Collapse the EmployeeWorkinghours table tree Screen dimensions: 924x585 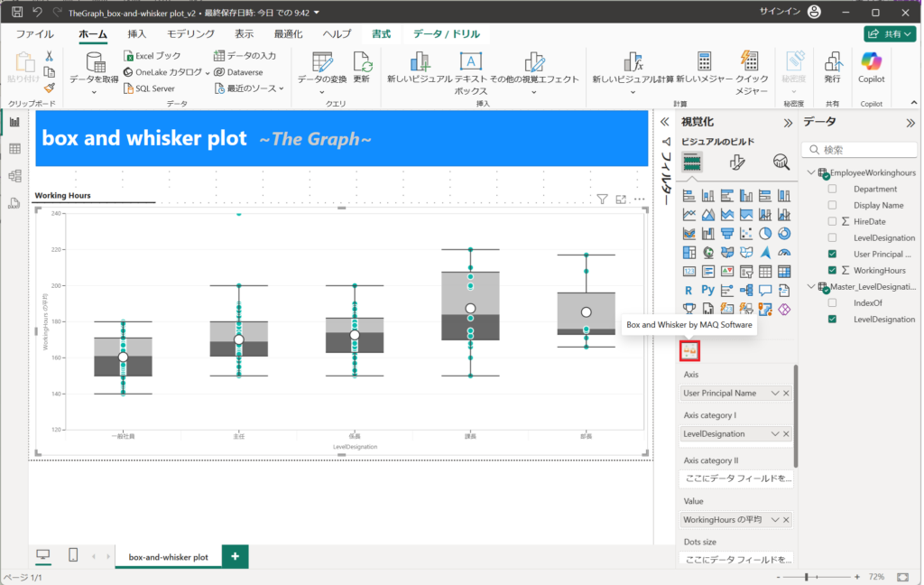[x=811, y=172]
